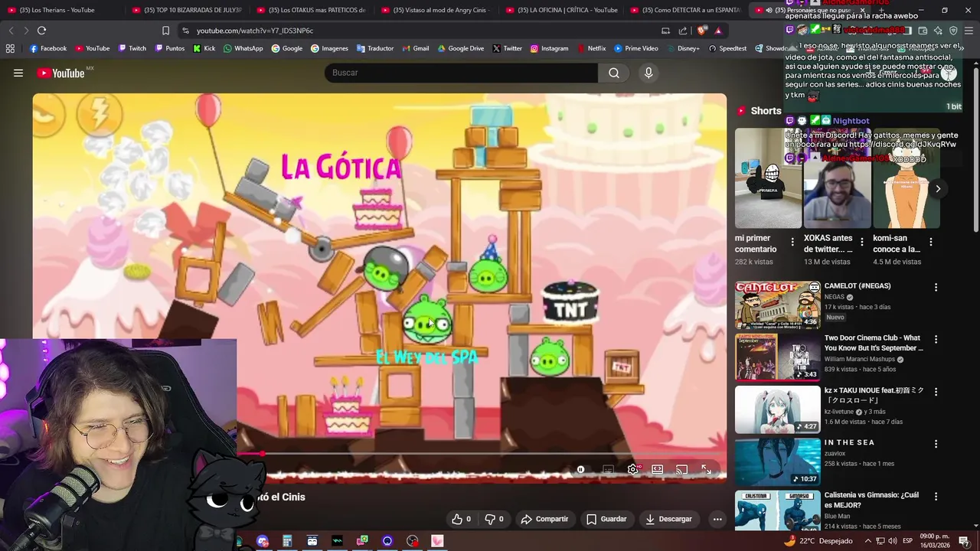Open browser apps grid icon
The width and height of the screenshot is (980, 551).
click(x=10, y=48)
